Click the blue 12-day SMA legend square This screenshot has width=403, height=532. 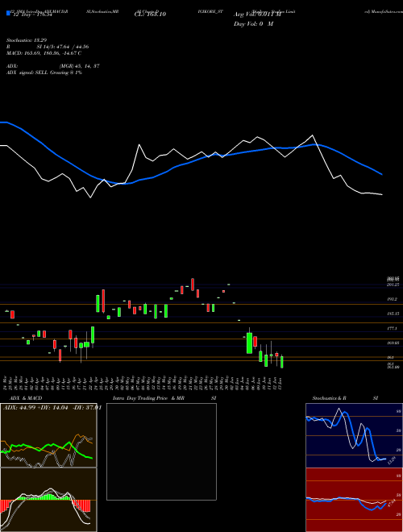click(8, 14)
